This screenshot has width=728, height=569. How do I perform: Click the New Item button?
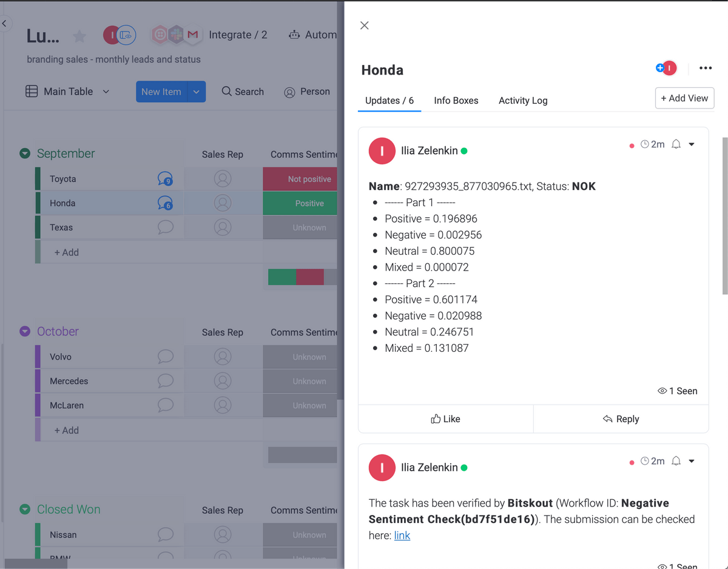pyautogui.click(x=161, y=92)
